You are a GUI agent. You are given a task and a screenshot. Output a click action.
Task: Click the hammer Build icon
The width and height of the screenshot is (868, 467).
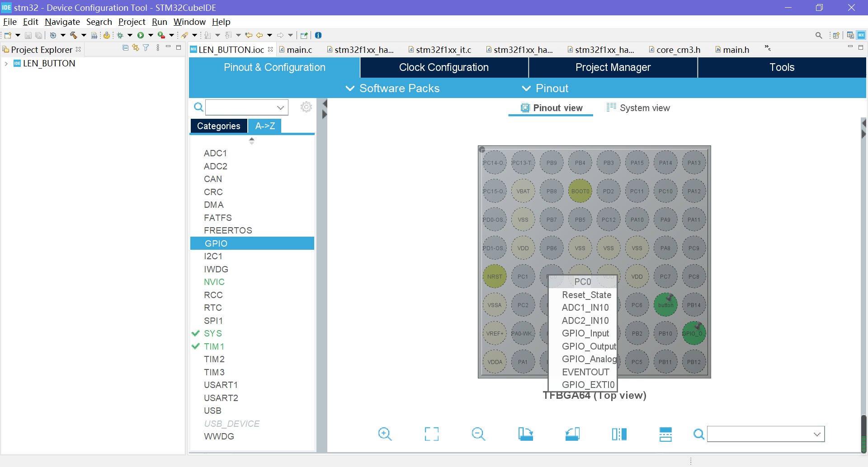[74, 35]
